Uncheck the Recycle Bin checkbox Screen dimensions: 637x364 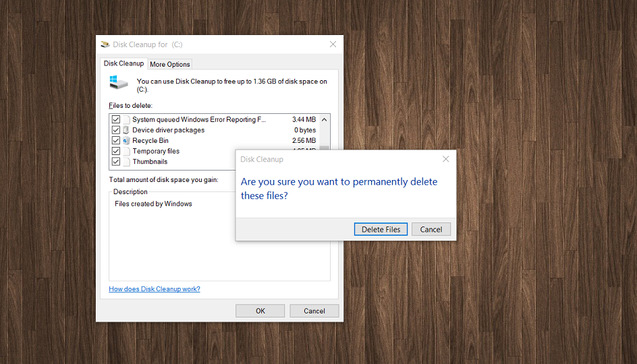pyautogui.click(x=116, y=140)
